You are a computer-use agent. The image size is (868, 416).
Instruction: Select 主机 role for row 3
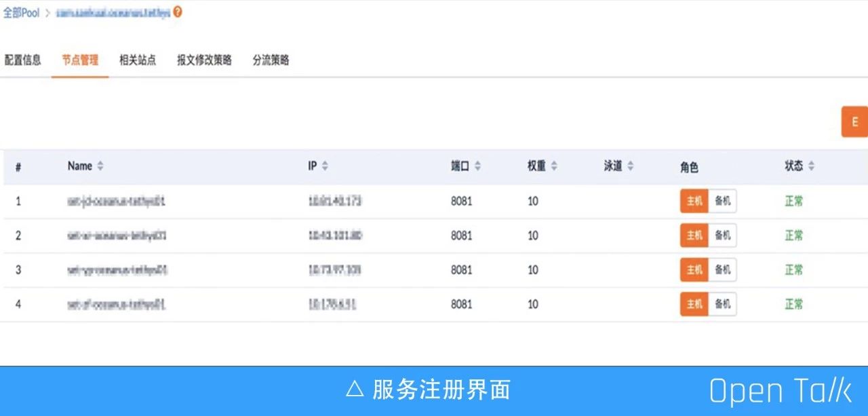[694, 269]
